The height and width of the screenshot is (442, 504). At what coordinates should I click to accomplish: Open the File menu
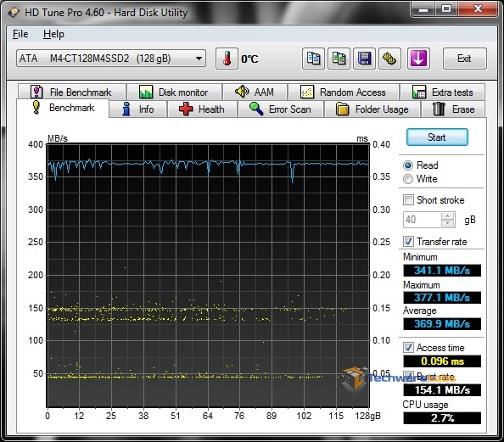pos(20,34)
